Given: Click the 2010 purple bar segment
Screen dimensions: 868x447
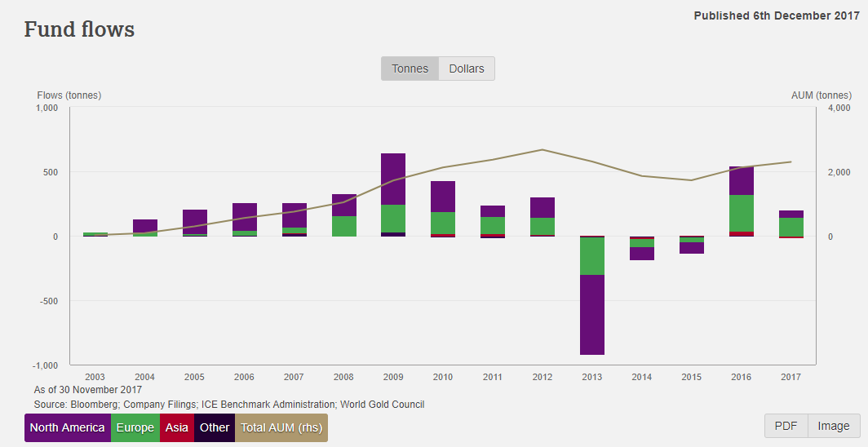Looking at the screenshot, I should (x=443, y=196).
